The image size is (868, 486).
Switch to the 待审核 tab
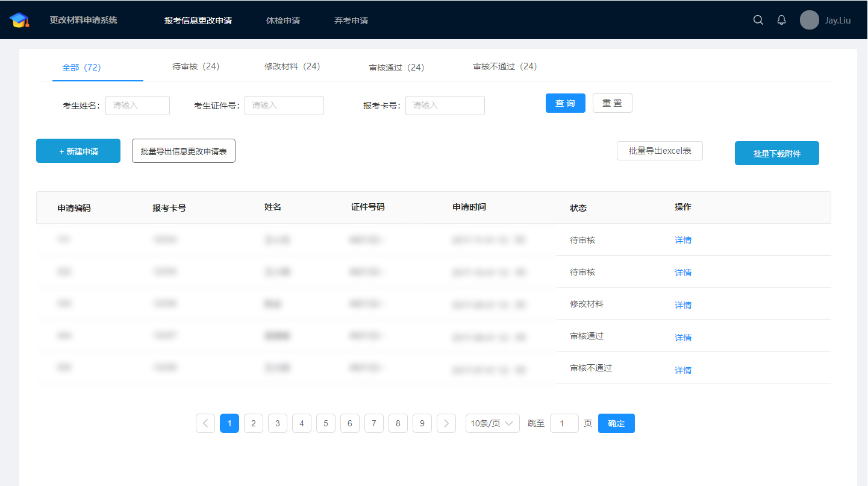pos(196,66)
